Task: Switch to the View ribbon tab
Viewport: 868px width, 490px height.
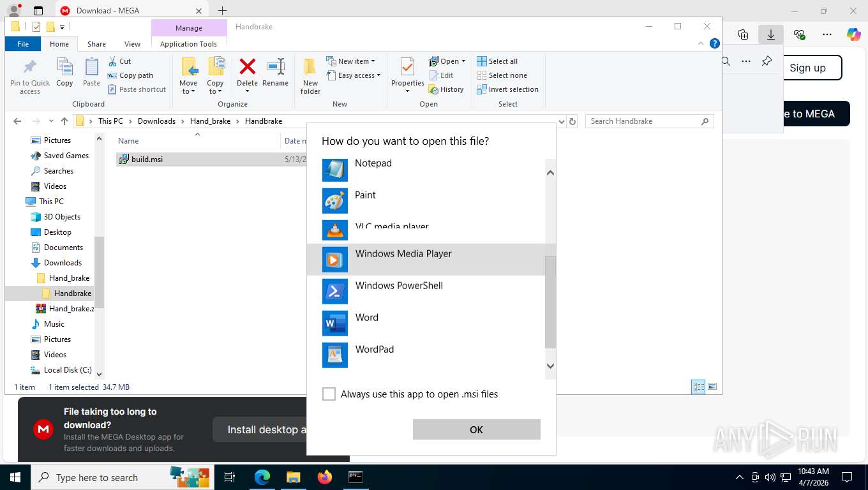Action: click(x=132, y=44)
